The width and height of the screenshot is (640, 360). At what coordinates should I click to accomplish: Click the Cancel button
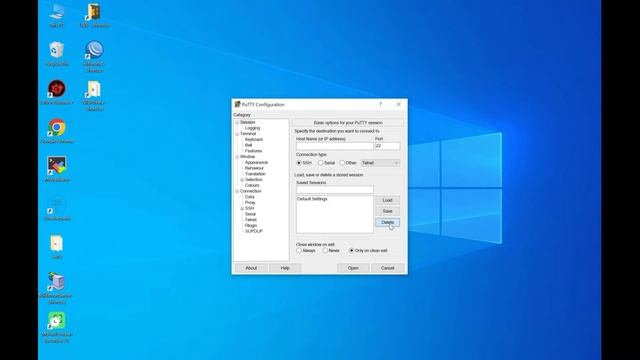(x=387, y=268)
